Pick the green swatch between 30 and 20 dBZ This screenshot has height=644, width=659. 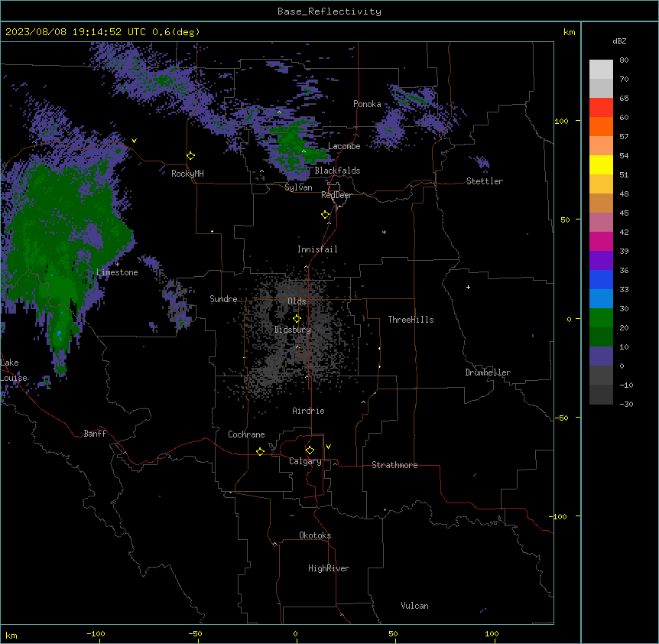[x=601, y=318]
